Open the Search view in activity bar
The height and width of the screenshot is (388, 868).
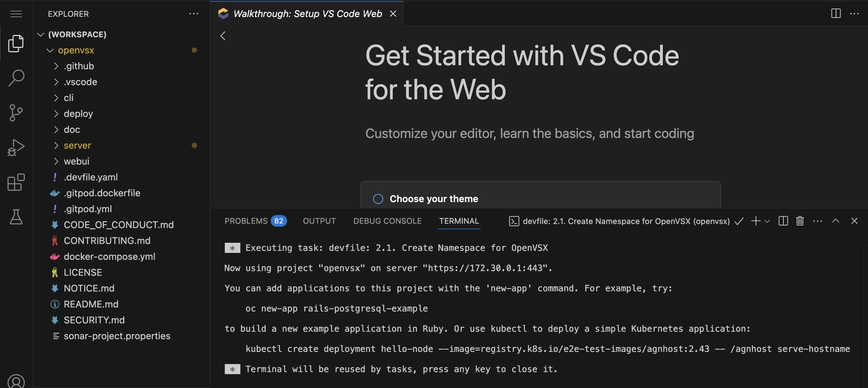(16, 78)
